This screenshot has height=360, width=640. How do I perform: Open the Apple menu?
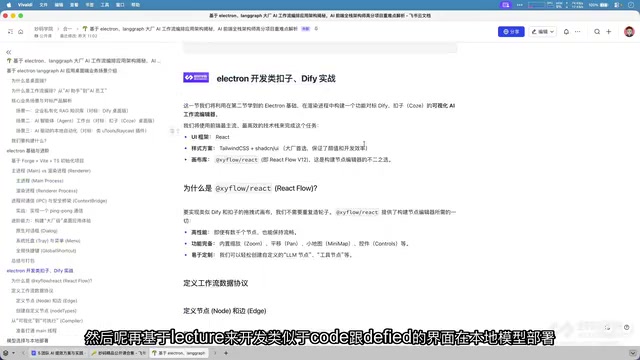click(x=9, y=5)
